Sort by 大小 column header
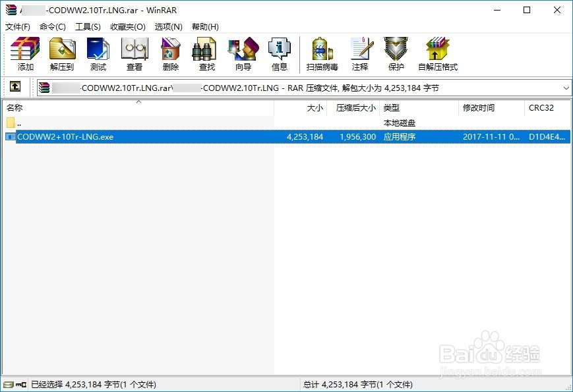Viewport: 573px width, 392px height. (301, 107)
